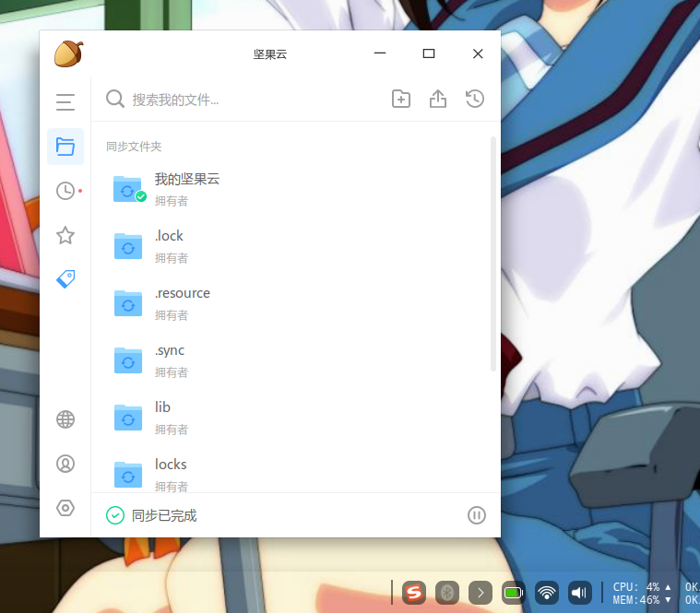The image size is (700, 613).
Task: Open recent activity clock icon
Action: pos(65,191)
